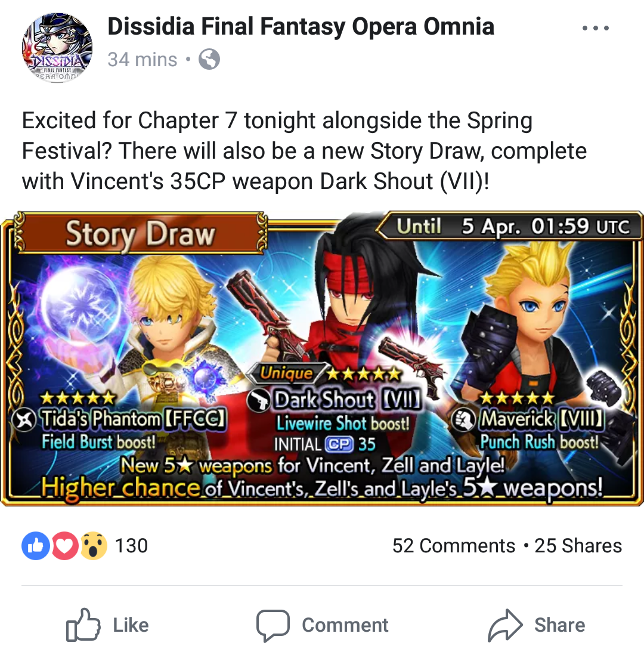644x655 pixels.
Task: Like the post with the Like button
Action: (x=107, y=625)
